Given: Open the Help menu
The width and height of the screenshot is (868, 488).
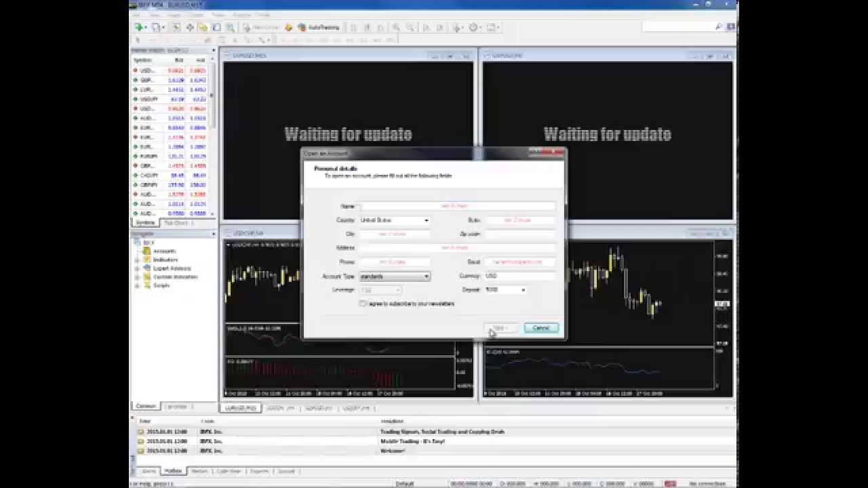Looking at the screenshot, I should pyautogui.click(x=263, y=15).
